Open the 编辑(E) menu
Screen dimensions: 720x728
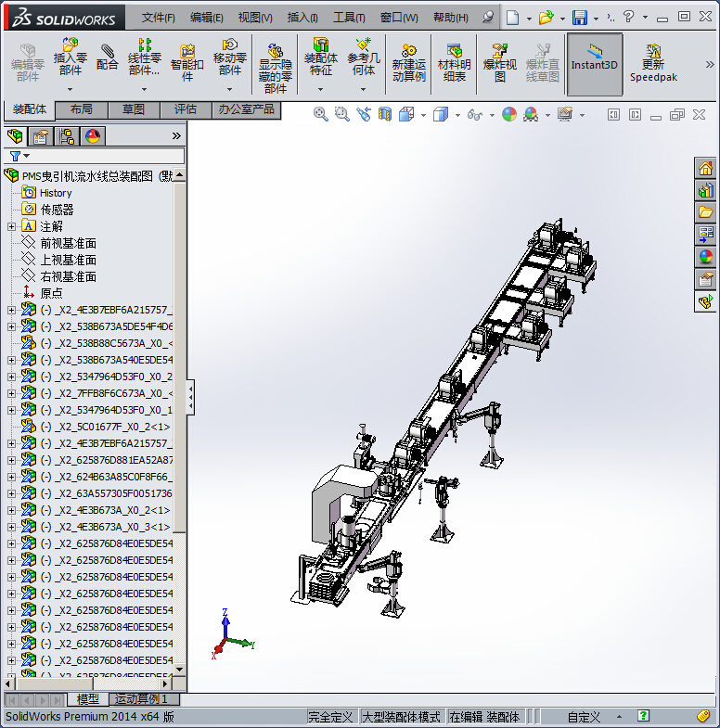click(207, 18)
